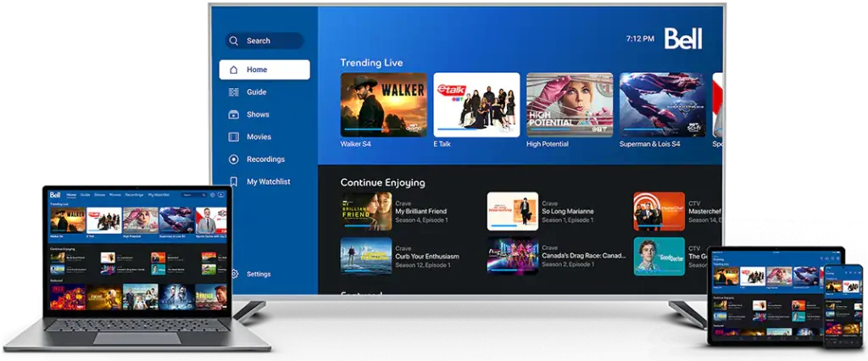The height and width of the screenshot is (361, 868).
Task: Resume Curb Your Enthusiasm on the TV
Action: 366,255
